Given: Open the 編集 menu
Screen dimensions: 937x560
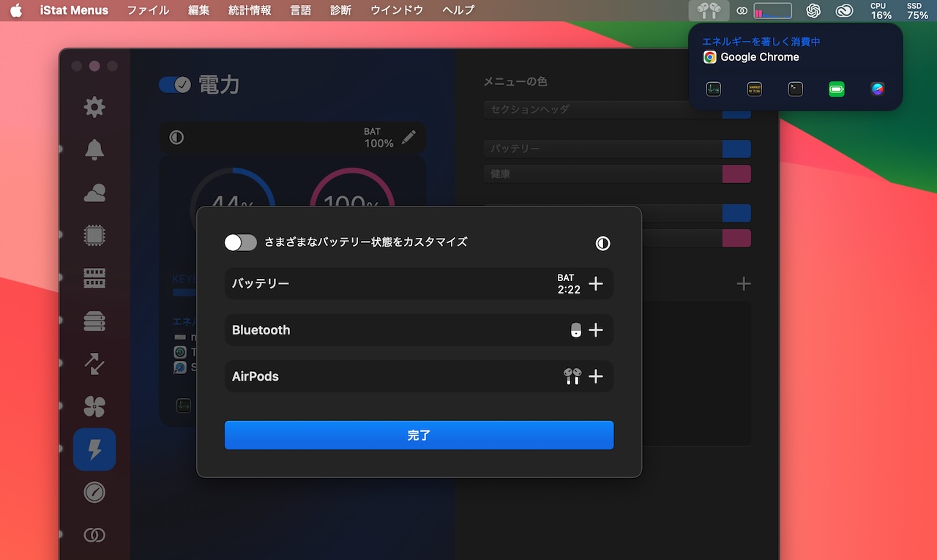Looking at the screenshot, I should click(198, 10).
